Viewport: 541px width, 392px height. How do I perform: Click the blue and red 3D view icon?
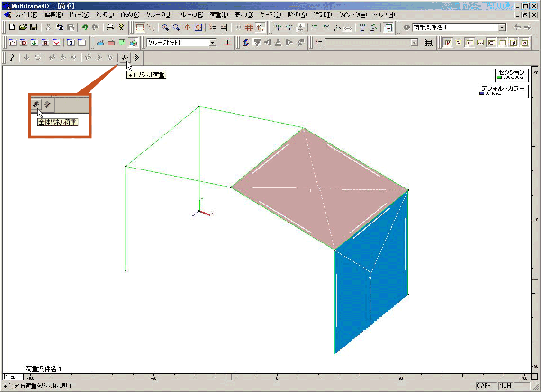click(133, 43)
